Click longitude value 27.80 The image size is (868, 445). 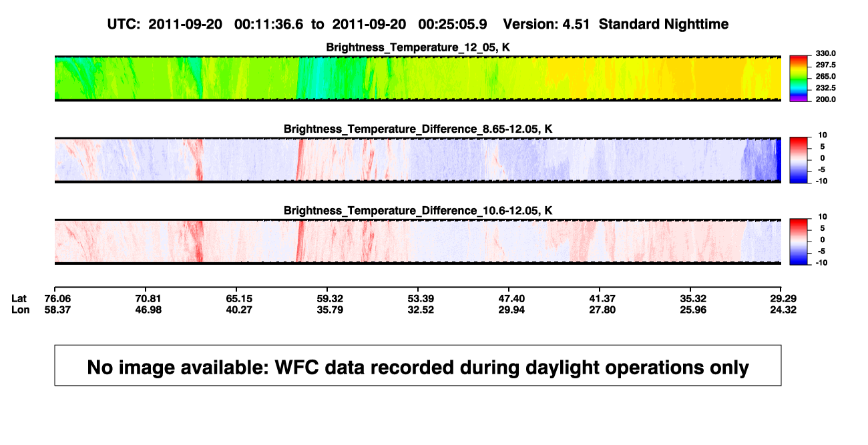coord(602,310)
